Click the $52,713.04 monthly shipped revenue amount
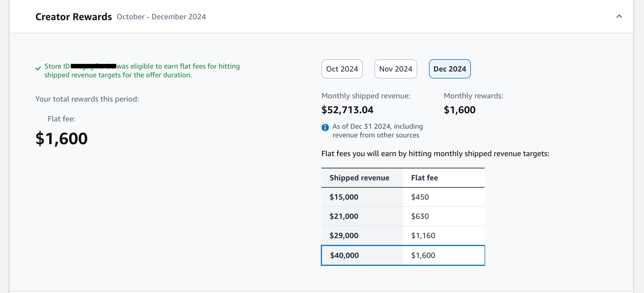Viewport: 644px width, 293px height. click(347, 110)
